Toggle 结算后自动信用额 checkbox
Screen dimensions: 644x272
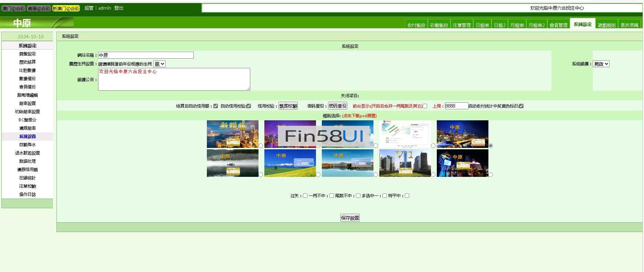click(215, 106)
